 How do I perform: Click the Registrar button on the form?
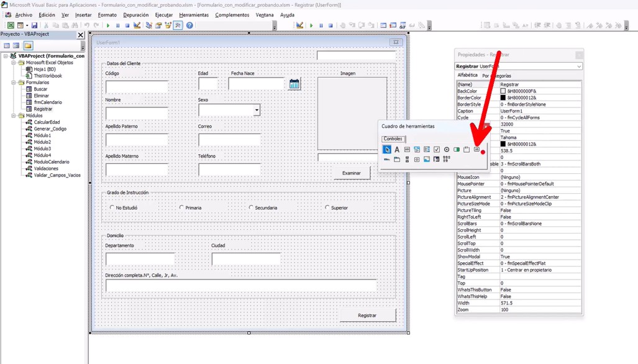pos(367,315)
